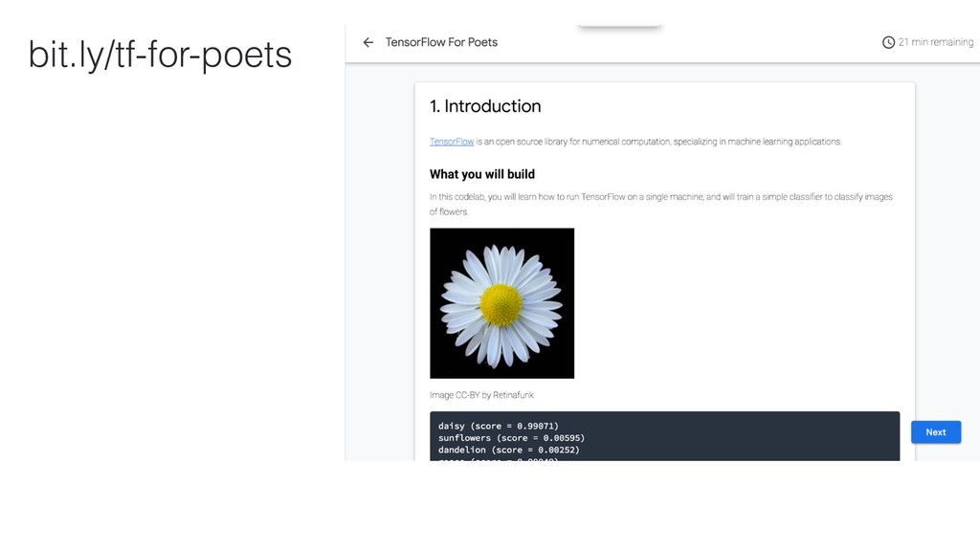Image resolution: width=980 pixels, height=551 pixels.
Task: Click the sunflowers score line
Action: pyautogui.click(x=511, y=438)
